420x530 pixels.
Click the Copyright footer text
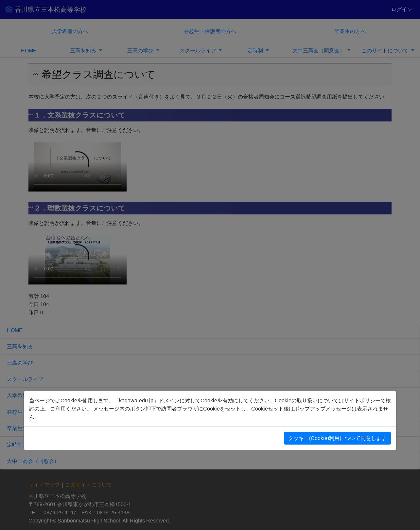(99, 521)
